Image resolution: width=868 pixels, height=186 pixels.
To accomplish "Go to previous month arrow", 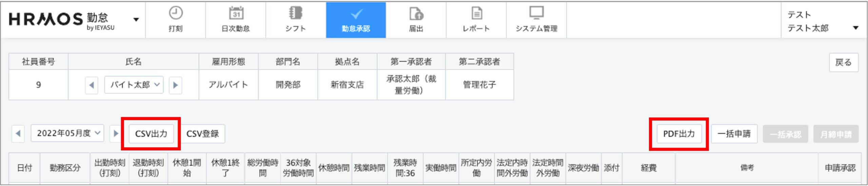I will coord(18,133).
